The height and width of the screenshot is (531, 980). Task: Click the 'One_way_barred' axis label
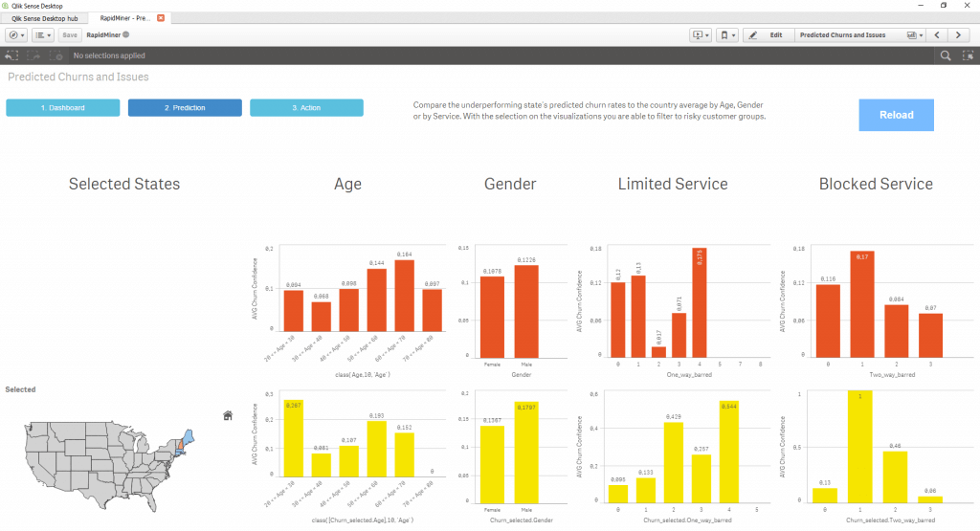(689, 375)
